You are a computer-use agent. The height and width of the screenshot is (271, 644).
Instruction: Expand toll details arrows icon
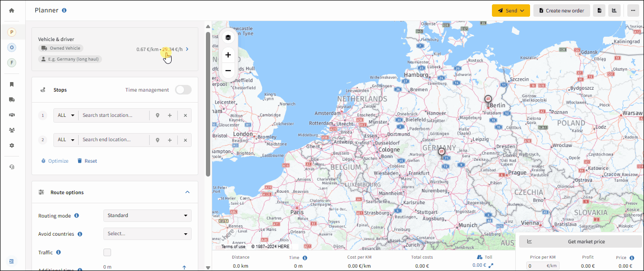click(x=491, y=266)
